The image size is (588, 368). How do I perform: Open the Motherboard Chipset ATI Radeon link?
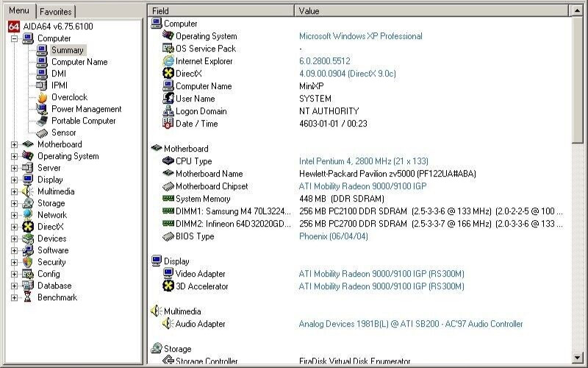click(362, 186)
